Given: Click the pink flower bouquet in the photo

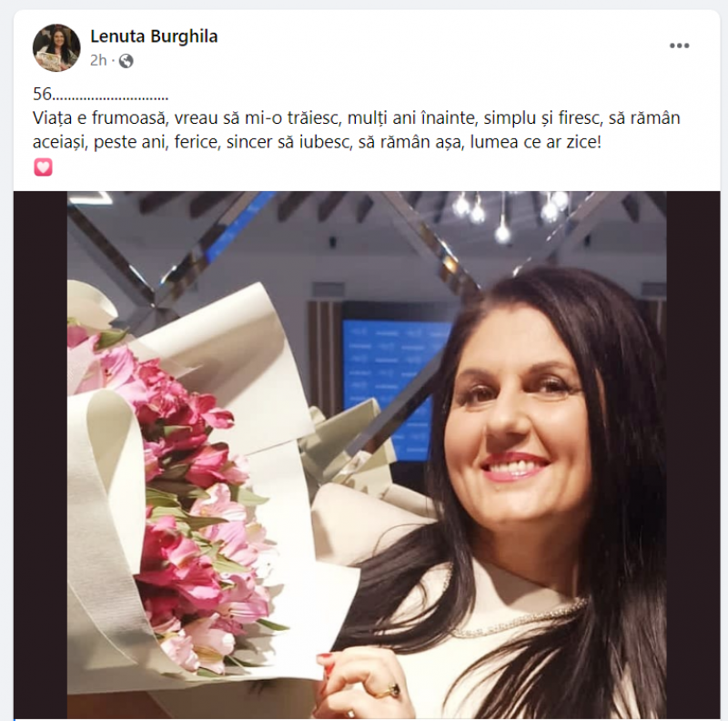Looking at the screenshot, I should (x=186, y=502).
